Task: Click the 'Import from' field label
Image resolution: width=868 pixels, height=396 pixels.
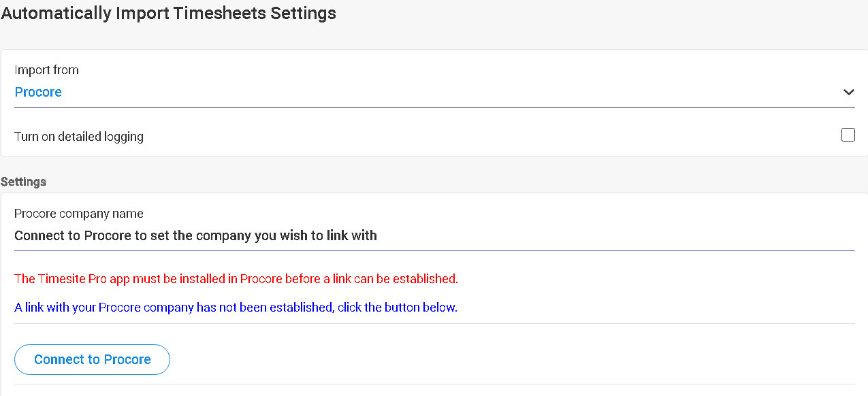Action: 46,70
